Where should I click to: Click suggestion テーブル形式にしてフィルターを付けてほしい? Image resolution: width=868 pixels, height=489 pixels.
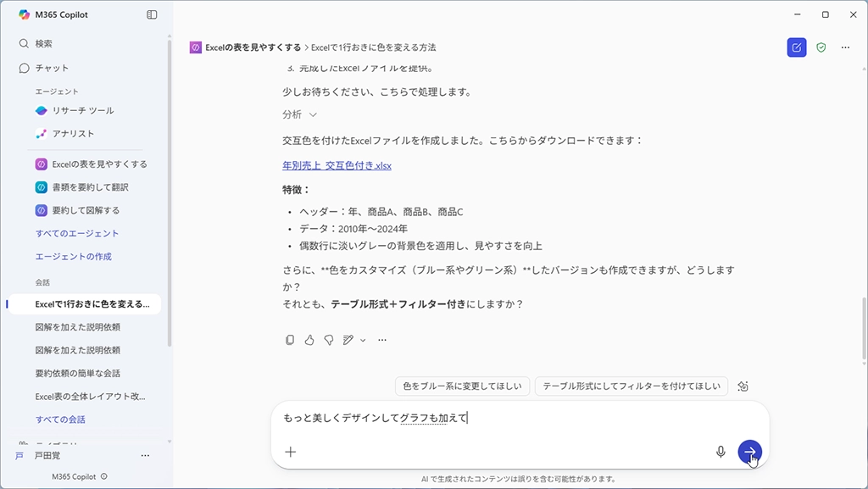632,386
